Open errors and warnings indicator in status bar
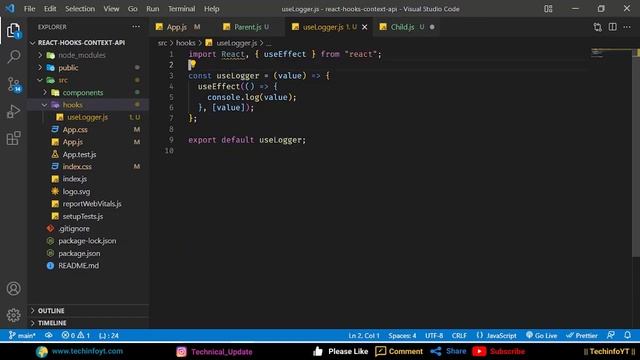This screenshot has width=640, height=360. (76, 336)
